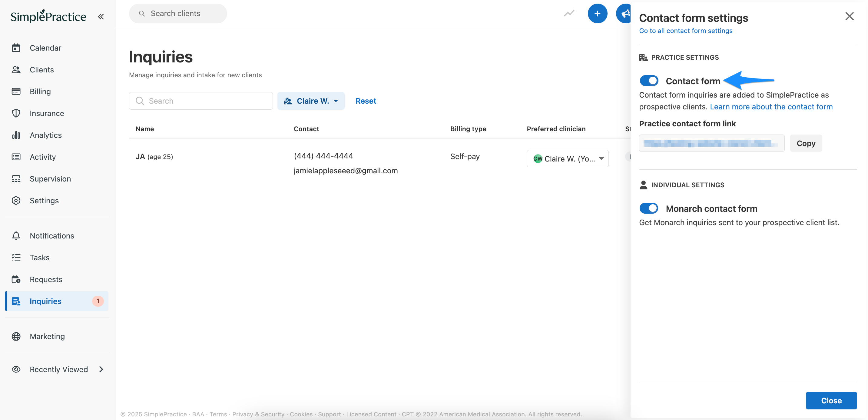Viewport: 868px width, 420px height.
Task: Select the practice contact form link field
Action: click(x=712, y=143)
